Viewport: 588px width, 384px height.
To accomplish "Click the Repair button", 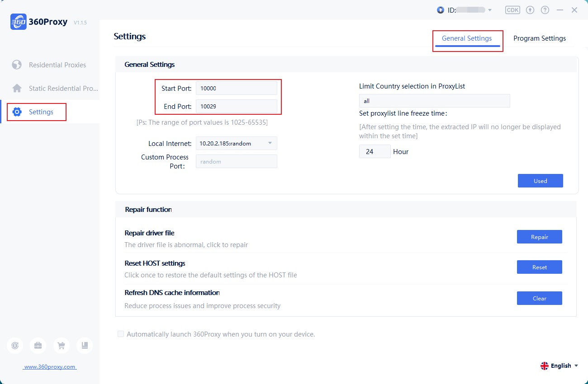I will click(540, 237).
